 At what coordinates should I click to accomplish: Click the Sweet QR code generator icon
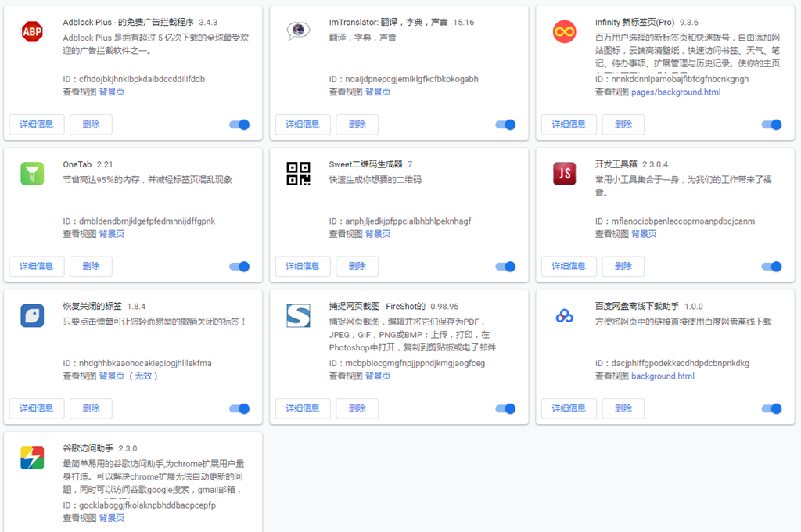(x=298, y=174)
